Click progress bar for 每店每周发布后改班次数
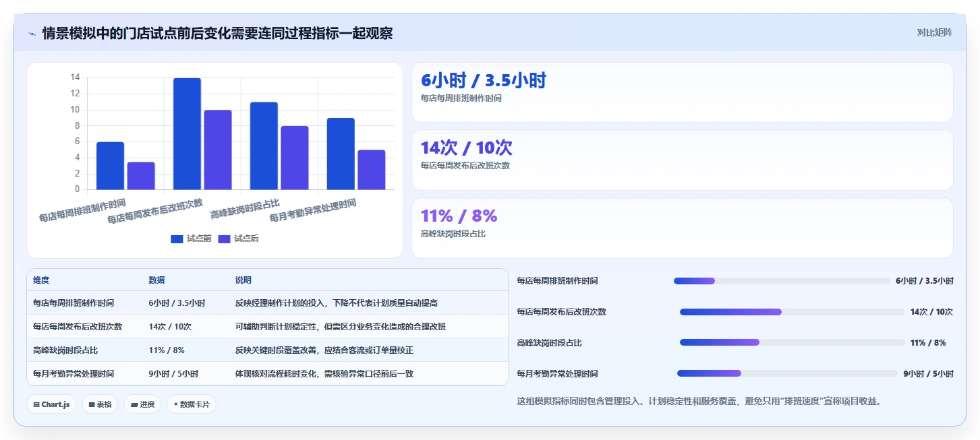 point(792,312)
